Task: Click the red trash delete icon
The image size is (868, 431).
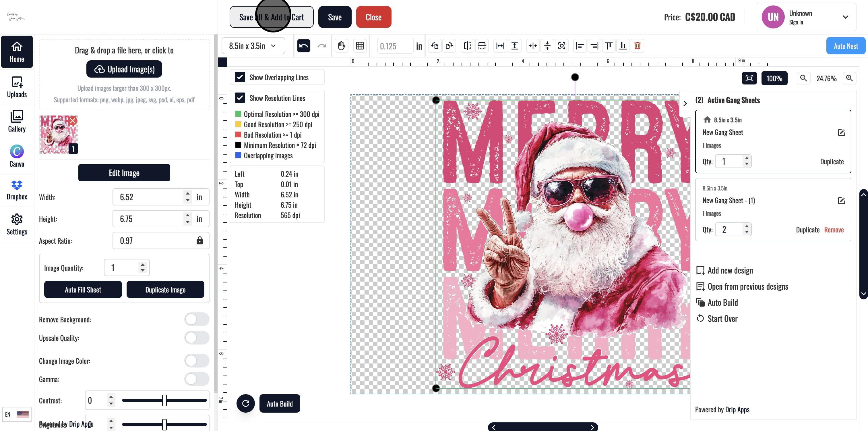Action: click(637, 46)
